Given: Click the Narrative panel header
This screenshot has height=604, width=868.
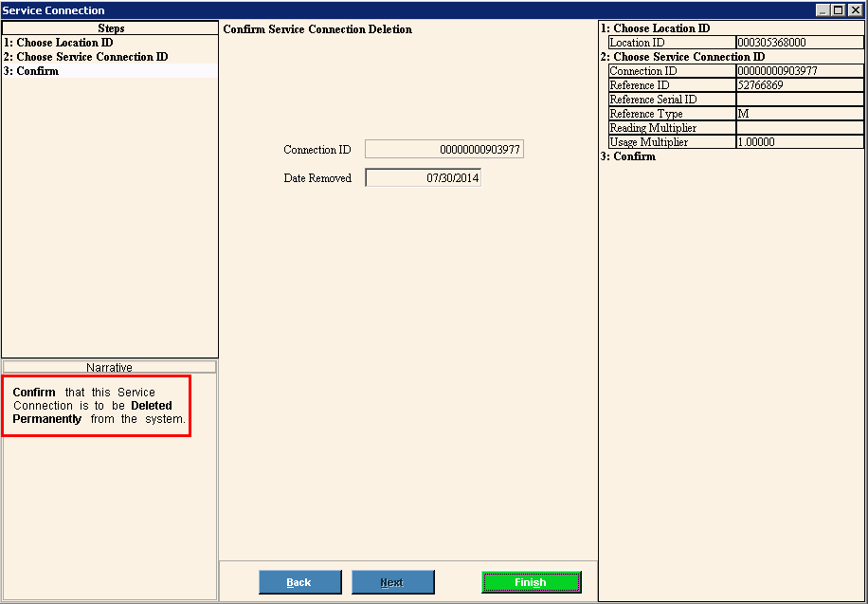Looking at the screenshot, I should pos(109,367).
